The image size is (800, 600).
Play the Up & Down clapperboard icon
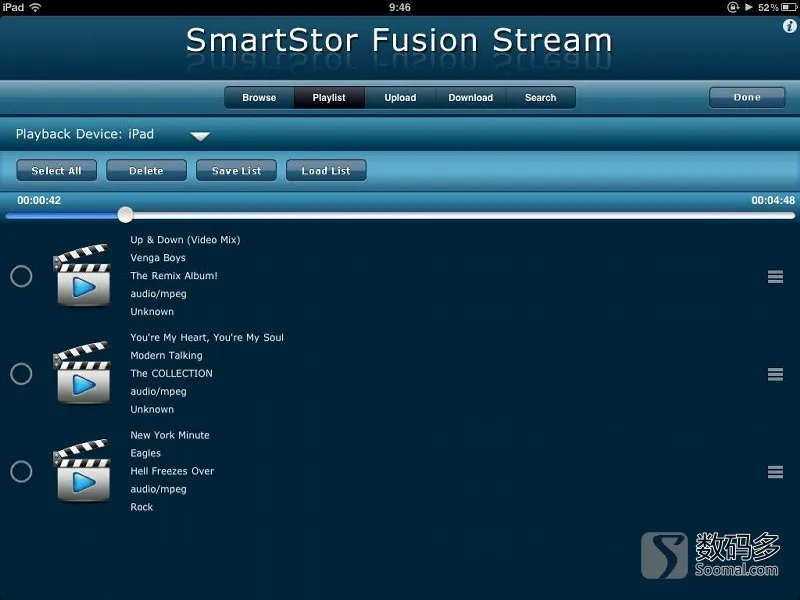tap(82, 276)
